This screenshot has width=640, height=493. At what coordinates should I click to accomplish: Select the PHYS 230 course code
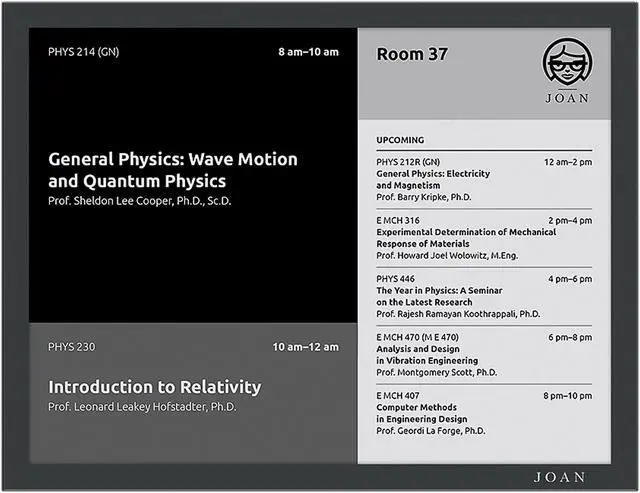72,346
